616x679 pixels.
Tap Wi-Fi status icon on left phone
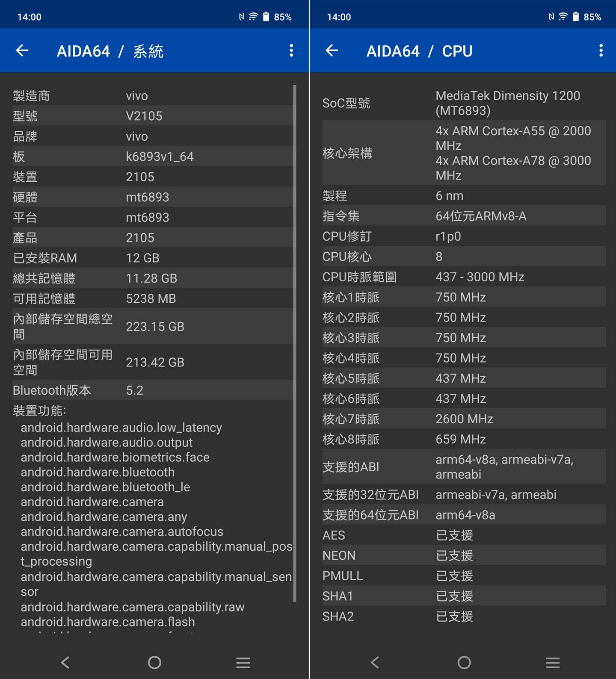(x=253, y=17)
